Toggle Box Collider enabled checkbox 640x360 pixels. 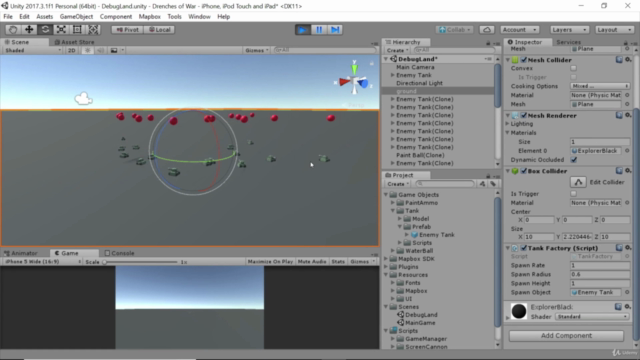tap(524, 171)
